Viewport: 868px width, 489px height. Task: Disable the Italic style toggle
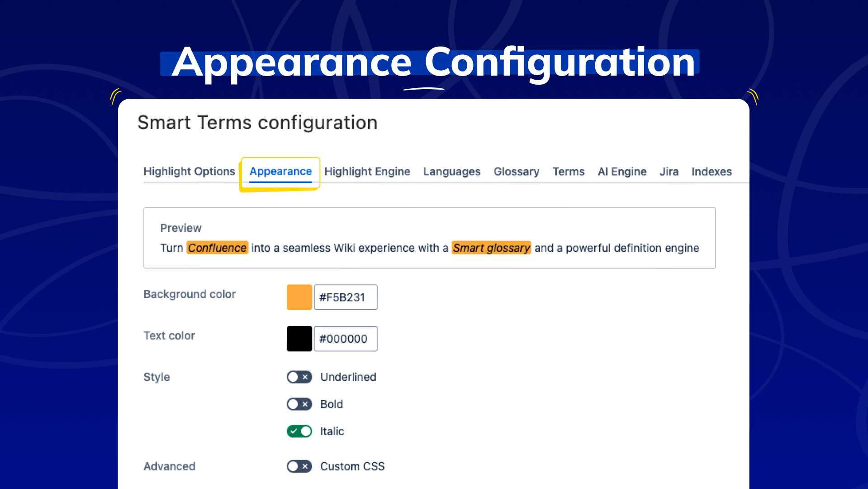(x=299, y=431)
